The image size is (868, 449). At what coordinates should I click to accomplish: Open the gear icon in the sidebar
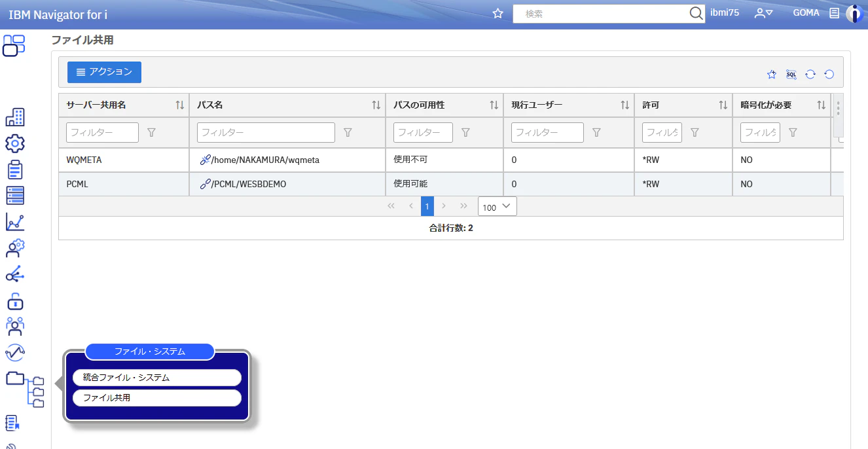point(14,143)
